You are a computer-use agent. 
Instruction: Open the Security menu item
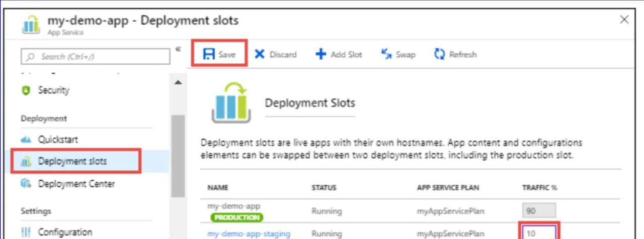tap(53, 90)
